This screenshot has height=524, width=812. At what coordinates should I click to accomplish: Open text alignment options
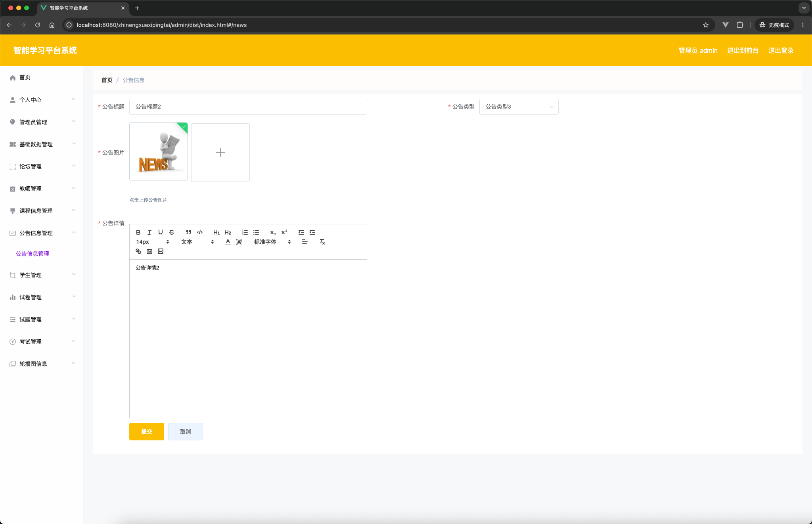[304, 242]
